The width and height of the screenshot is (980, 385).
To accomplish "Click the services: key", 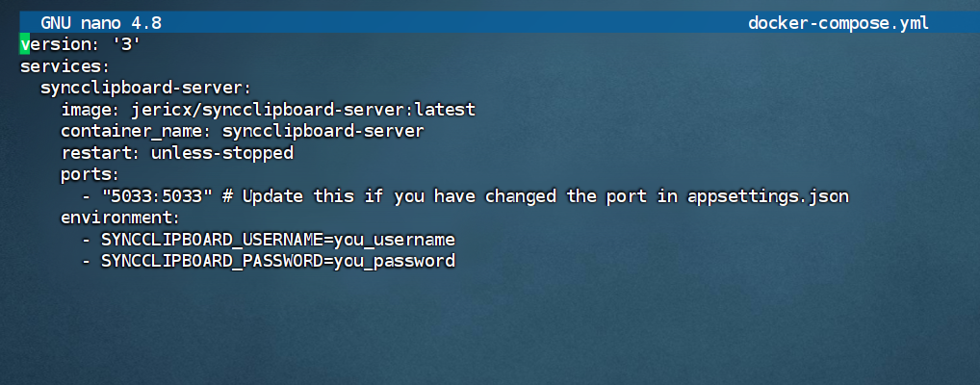I will click(x=65, y=66).
